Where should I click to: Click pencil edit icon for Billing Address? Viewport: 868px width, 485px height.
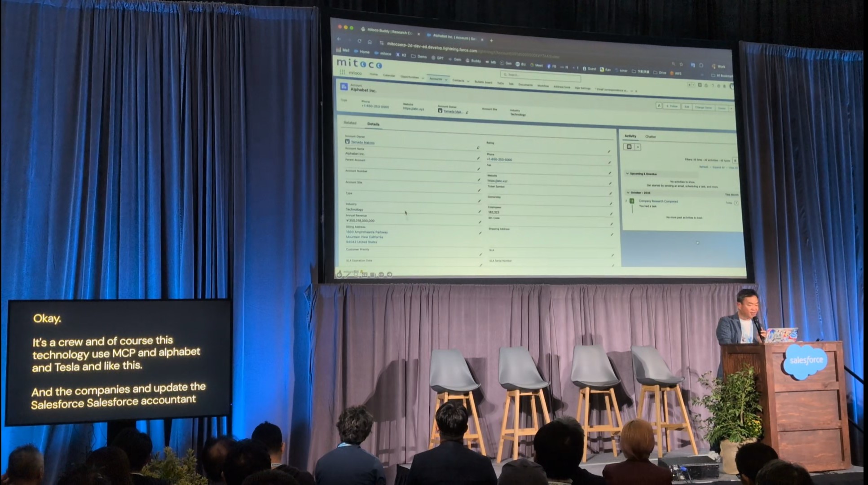480,233
